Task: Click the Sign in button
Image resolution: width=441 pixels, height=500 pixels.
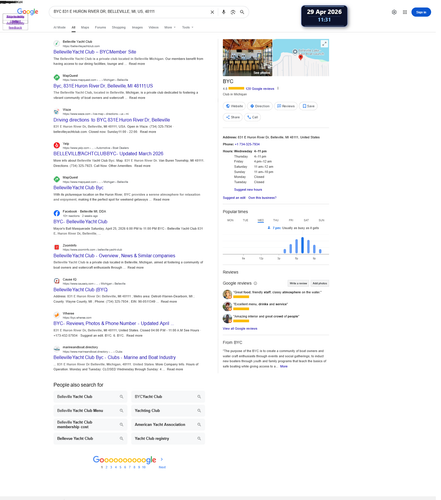Action: pyautogui.click(x=421, y=12)
